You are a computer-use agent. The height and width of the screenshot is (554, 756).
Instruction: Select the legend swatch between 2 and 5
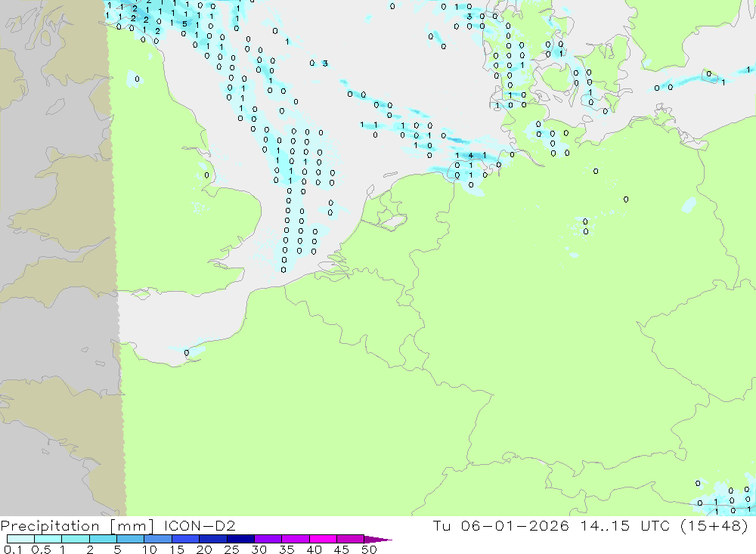103,539
